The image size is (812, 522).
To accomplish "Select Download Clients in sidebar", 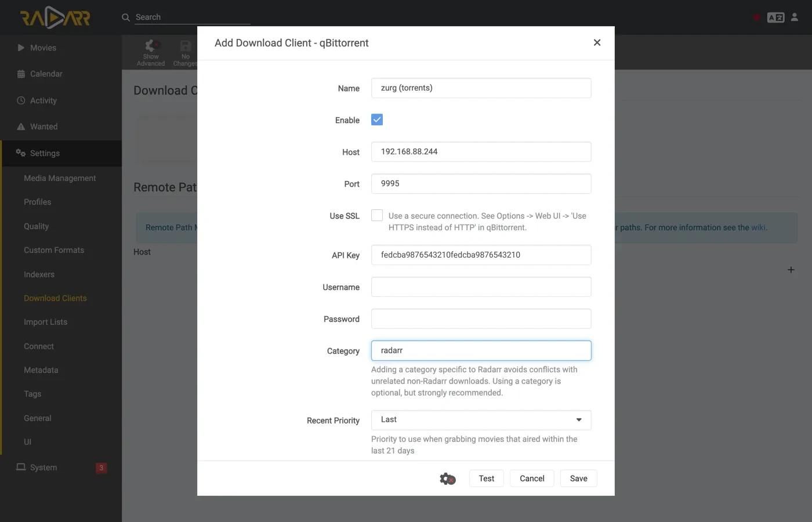I will pos(55,298).
